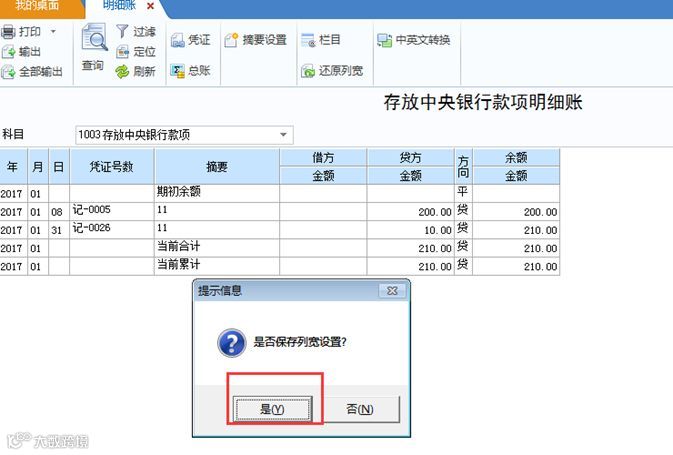Click the 过滤 label text
The height and width of the screenshot is (455, 673).
click(x=144, y=32)
